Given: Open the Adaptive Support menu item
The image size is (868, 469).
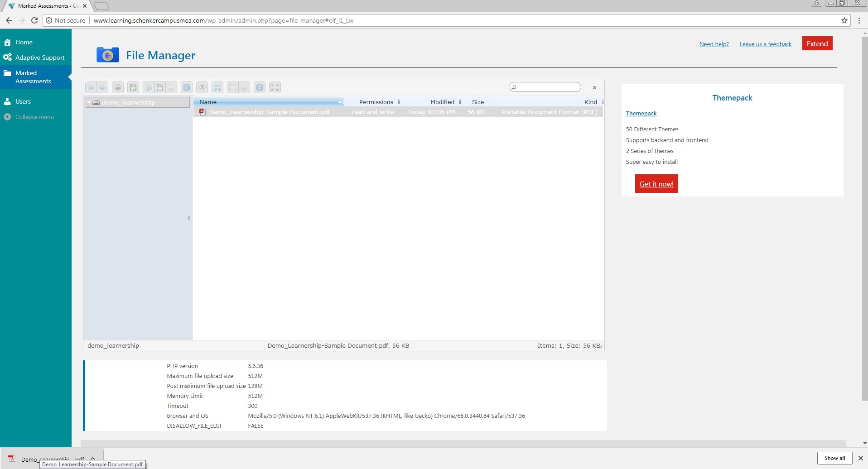Looking at the screenshot, I should 40,57.
